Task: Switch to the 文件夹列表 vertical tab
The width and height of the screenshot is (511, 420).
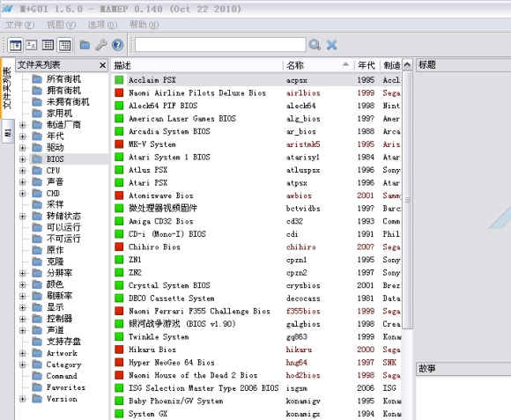Action: point(7,88)
